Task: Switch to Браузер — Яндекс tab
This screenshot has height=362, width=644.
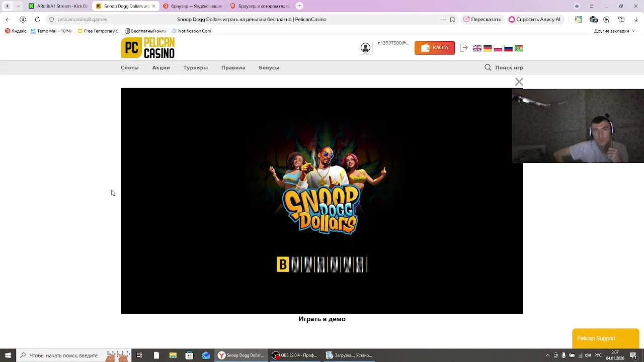Action: click(x=192, y=6)
